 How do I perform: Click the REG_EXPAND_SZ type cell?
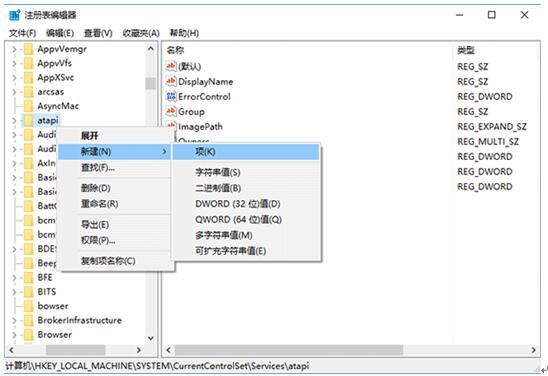(x=492, y=127)
